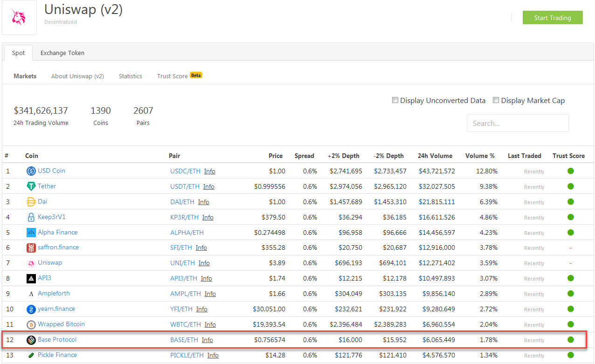Open the Info link for USDT/ETH
This screenshot has height=364, width=595.
(x=209, y=186)
